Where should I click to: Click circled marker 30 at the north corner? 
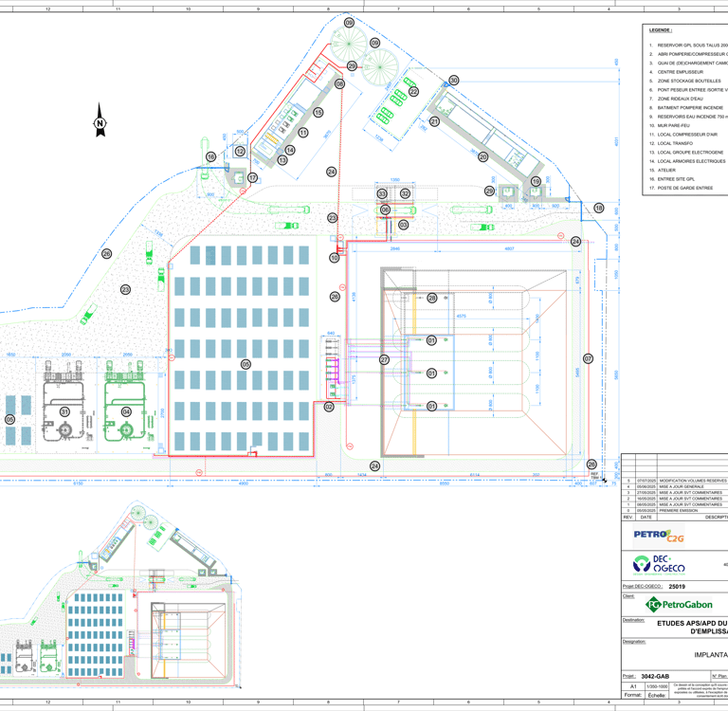pos(454,80)
